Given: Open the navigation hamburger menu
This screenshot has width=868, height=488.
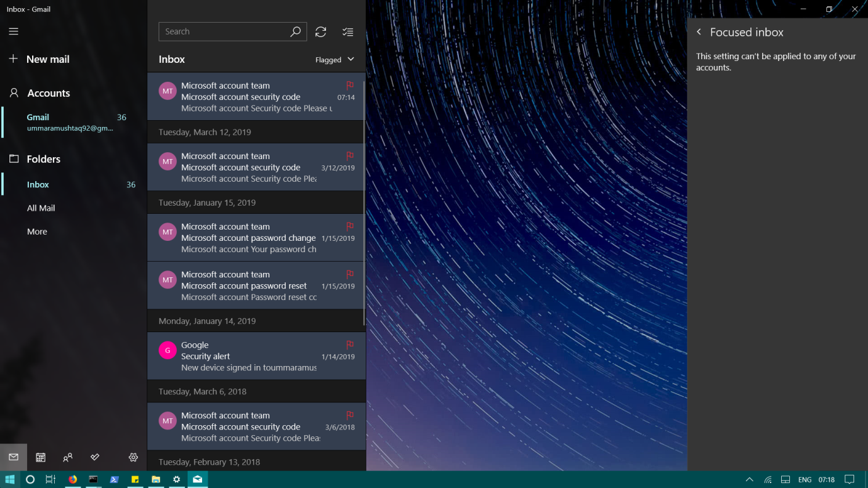Looking at the screenshot, I should pyautogui.click(x=13, y=31).
